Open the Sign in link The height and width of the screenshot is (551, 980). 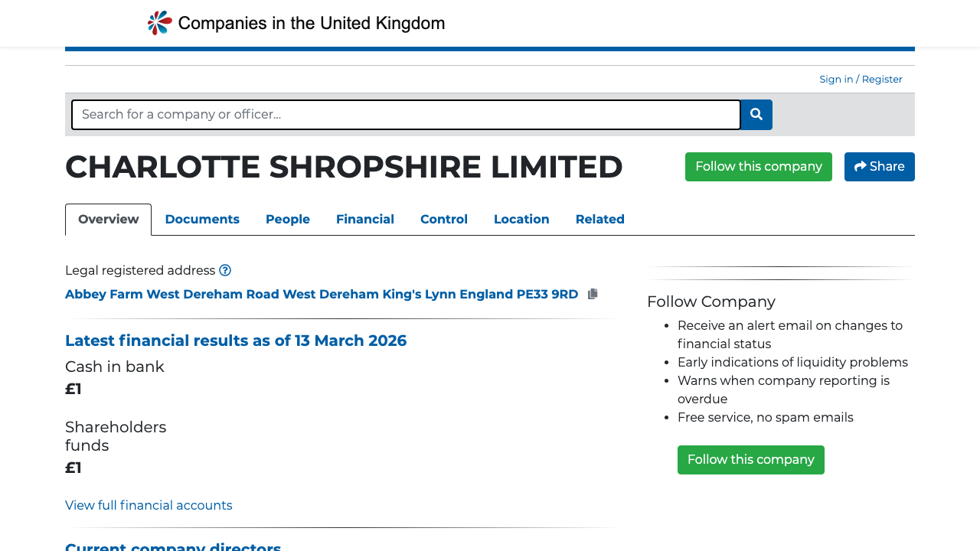pyautogui.click(x=836, y=79)
